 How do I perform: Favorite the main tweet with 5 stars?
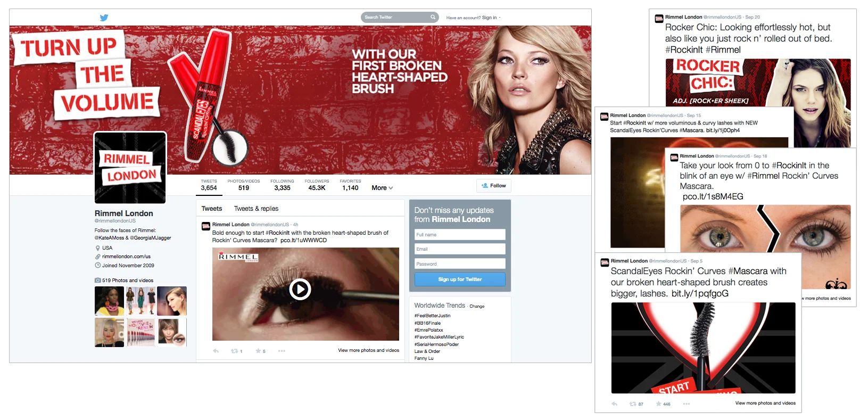point(258,351)
